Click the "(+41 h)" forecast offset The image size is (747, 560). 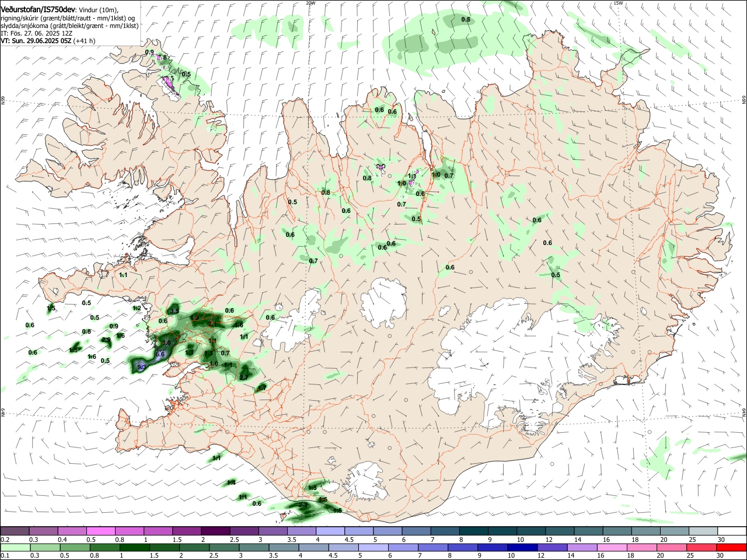point(85,41)
